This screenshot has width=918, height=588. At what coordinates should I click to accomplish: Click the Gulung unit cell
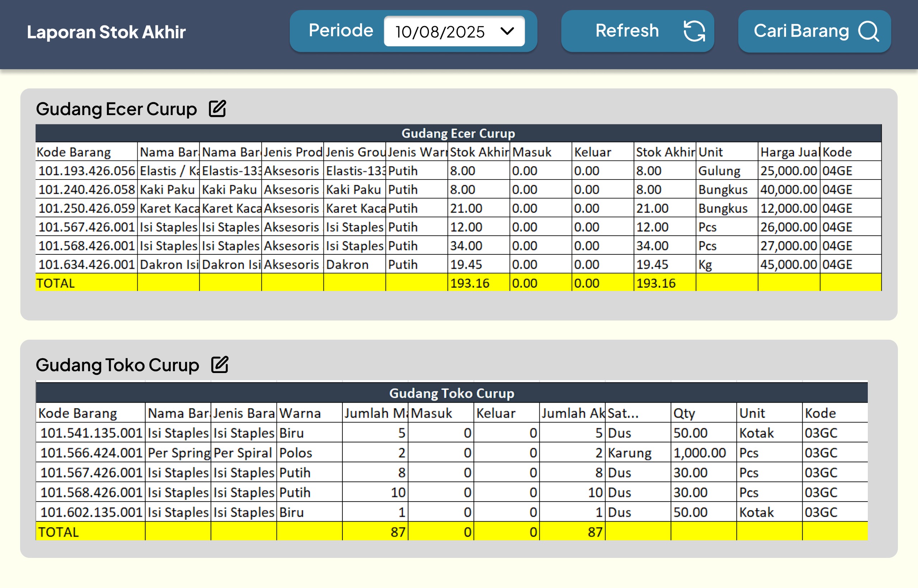727,171
